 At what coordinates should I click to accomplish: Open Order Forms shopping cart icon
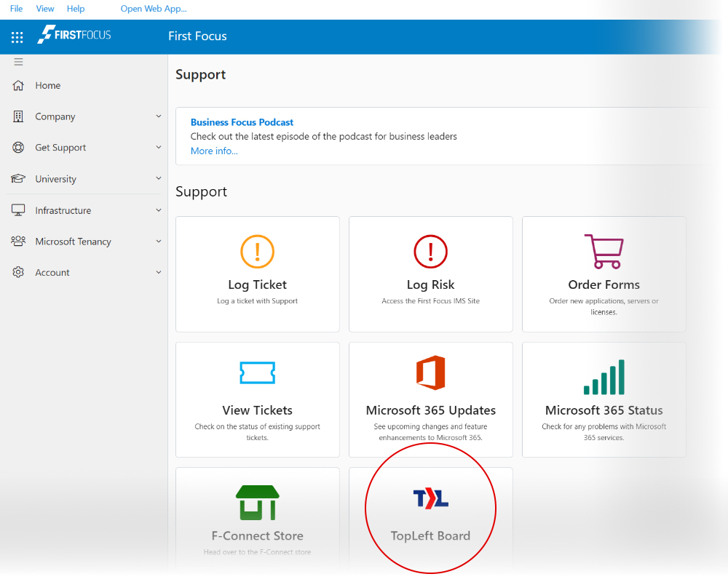coord(604,251)
